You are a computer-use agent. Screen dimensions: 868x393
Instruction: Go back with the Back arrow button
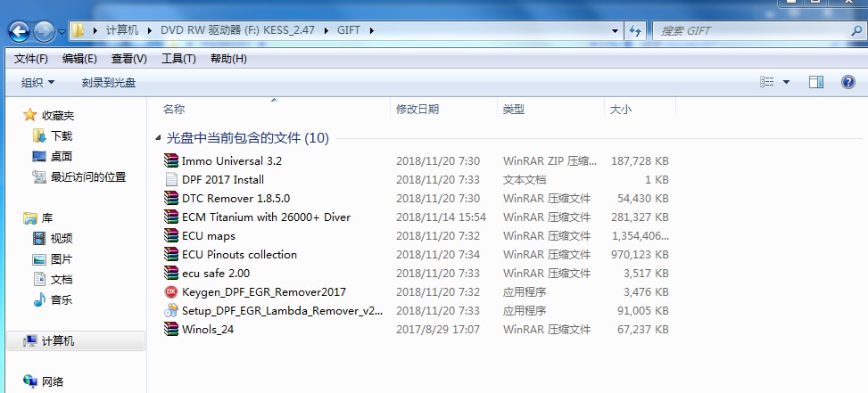coord(19,31)
